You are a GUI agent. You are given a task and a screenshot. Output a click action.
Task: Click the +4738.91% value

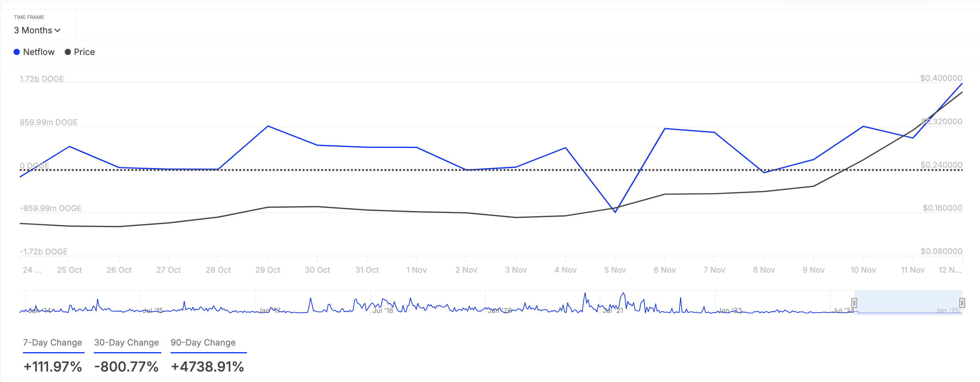pos(207,367)
